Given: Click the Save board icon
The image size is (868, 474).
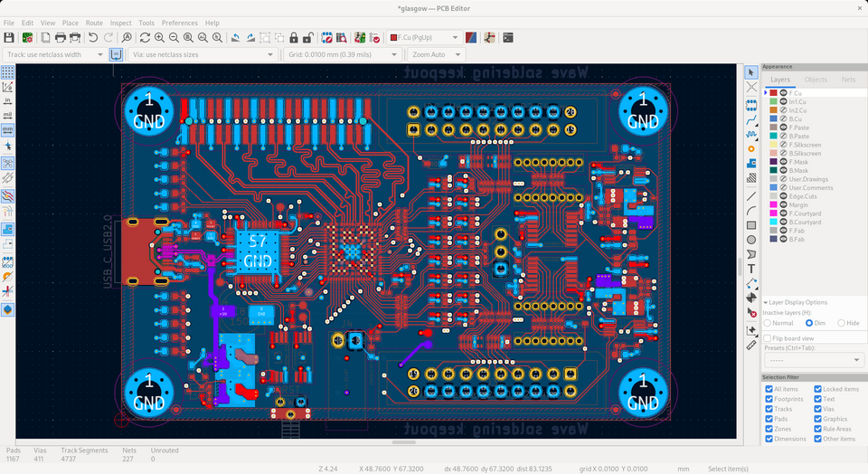Looking at the screenshot, I should pos(9,38).
